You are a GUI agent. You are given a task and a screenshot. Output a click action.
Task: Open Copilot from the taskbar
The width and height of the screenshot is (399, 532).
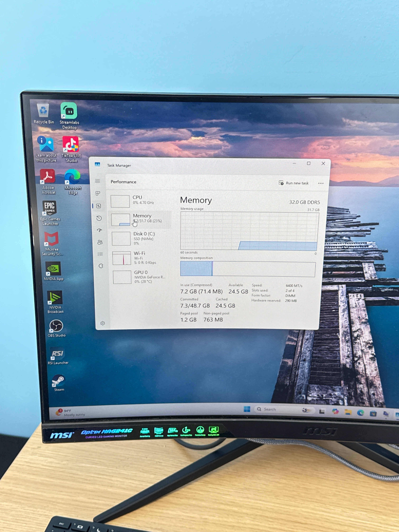point(335,412)
